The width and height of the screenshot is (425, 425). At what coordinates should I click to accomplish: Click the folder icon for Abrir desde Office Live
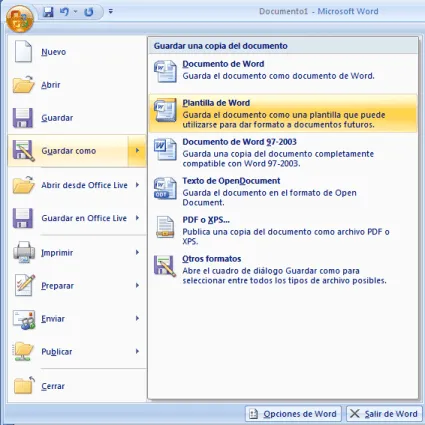[23, 185]
